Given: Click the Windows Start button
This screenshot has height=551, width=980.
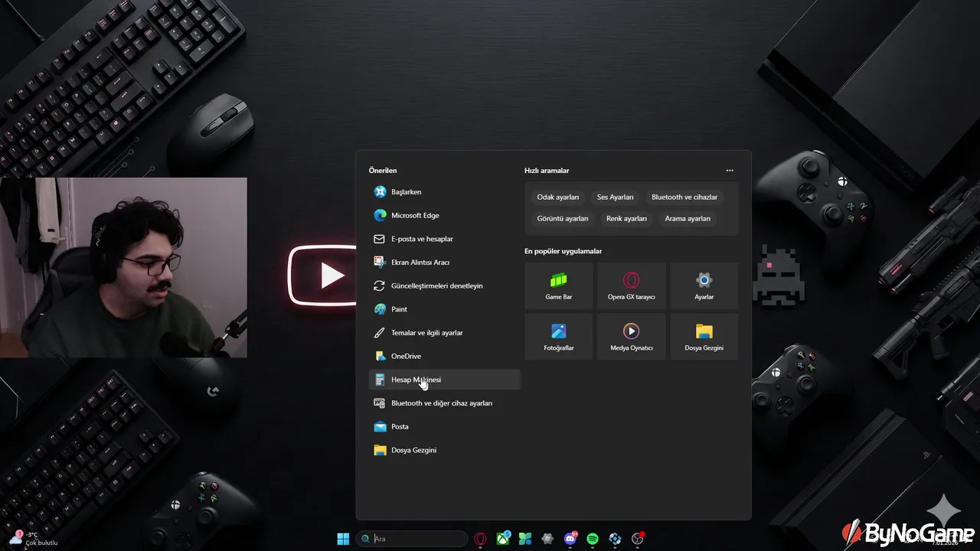Looking at the screenshot, I should click(x=343, y=539).
